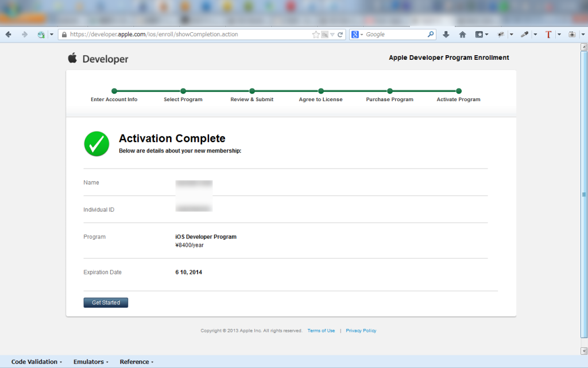Click the iOS Developer Program text

click(x=206, y=237)
